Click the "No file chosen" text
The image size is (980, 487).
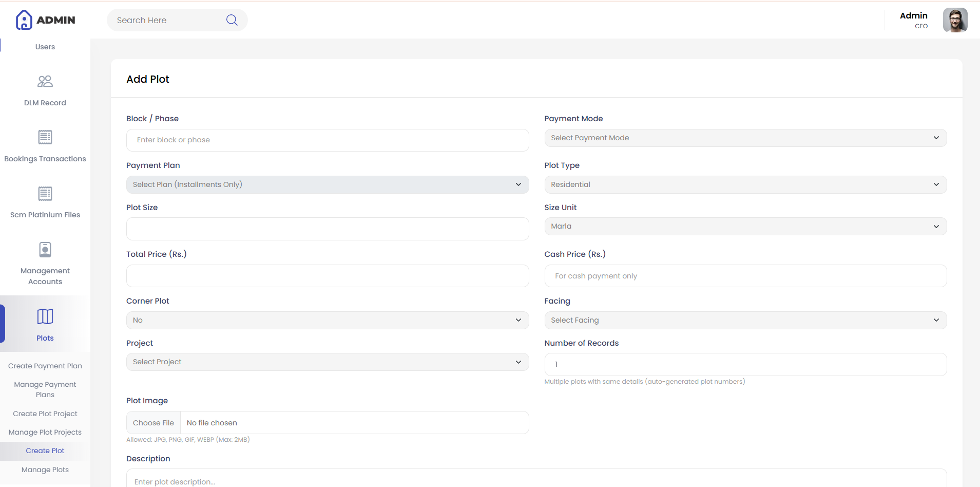212,423
